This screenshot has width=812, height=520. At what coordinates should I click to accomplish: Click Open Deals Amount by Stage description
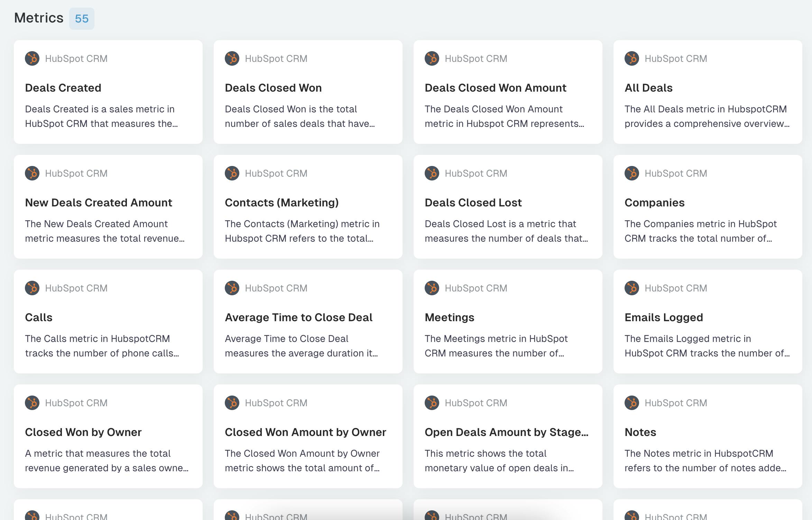(499, 461)
